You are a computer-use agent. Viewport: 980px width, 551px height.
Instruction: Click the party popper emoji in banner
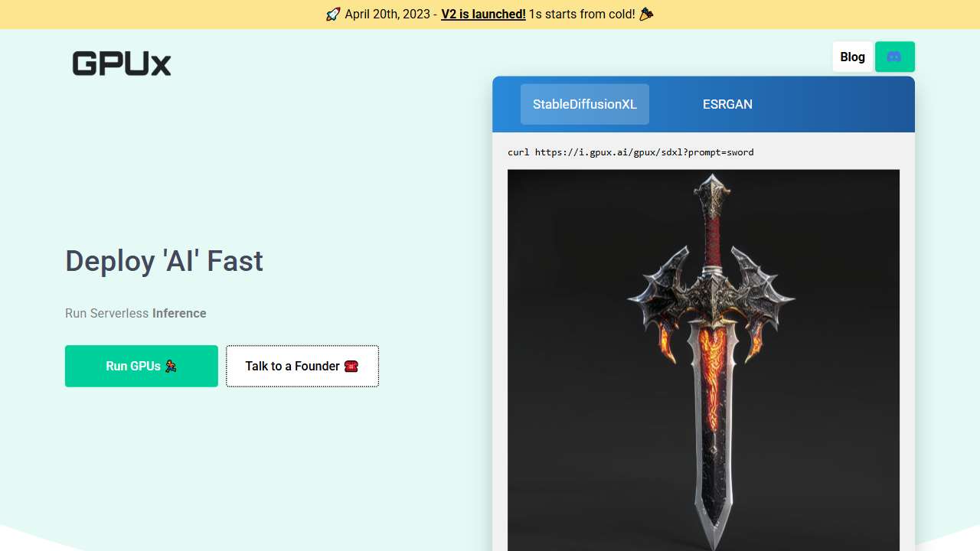(x=646, y=15)
